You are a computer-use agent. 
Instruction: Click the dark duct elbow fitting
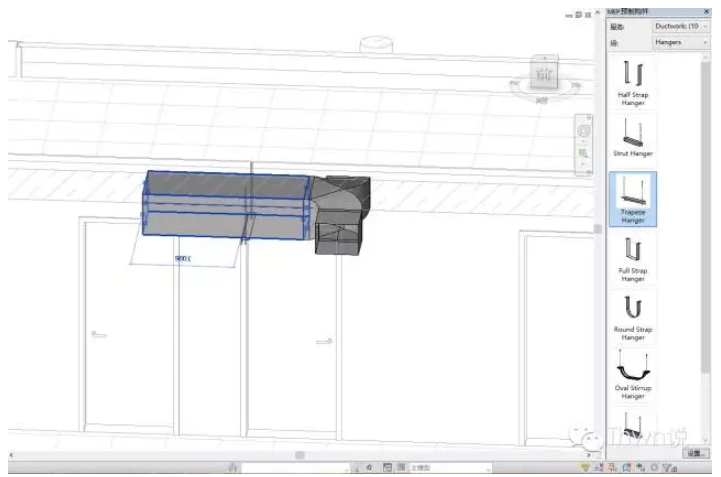tap(341, 214)
